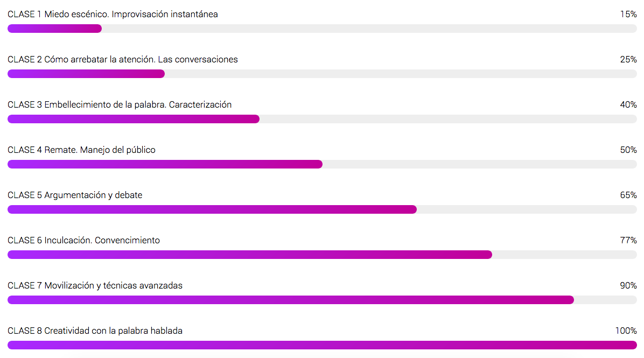Open 'CLASE 4 Remate. Manejo del público' label
644x358 pixels.
[81, 150]
